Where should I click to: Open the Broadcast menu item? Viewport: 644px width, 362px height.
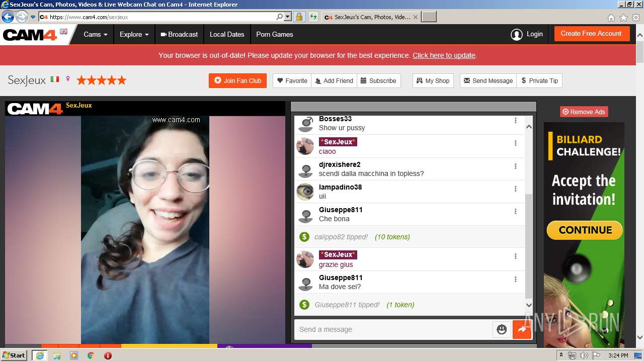click(179, 34)
